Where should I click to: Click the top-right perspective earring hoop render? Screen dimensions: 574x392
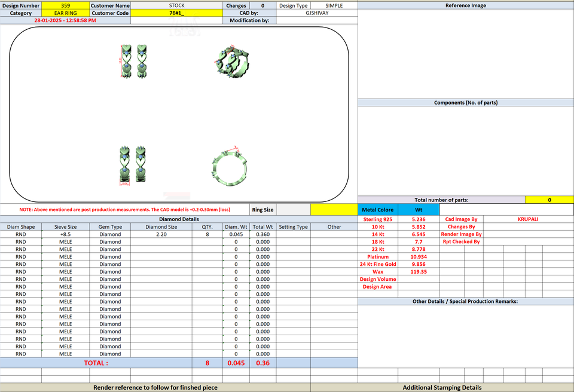(231, 61)
